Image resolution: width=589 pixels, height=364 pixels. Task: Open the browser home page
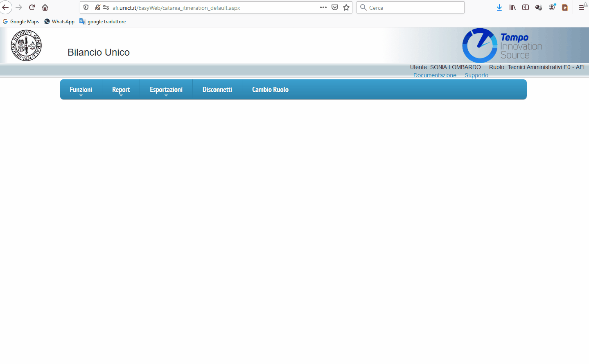point(45,7)
